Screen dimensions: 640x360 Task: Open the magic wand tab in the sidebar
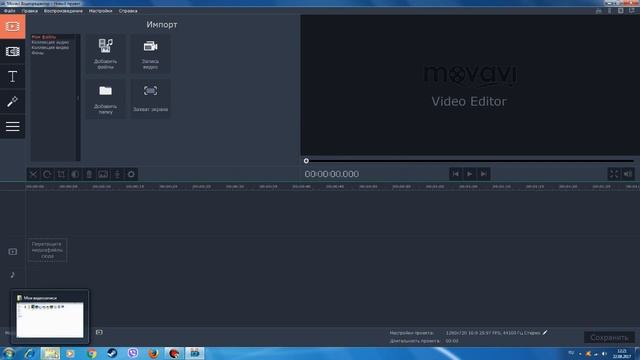click(x=13, y=102)
